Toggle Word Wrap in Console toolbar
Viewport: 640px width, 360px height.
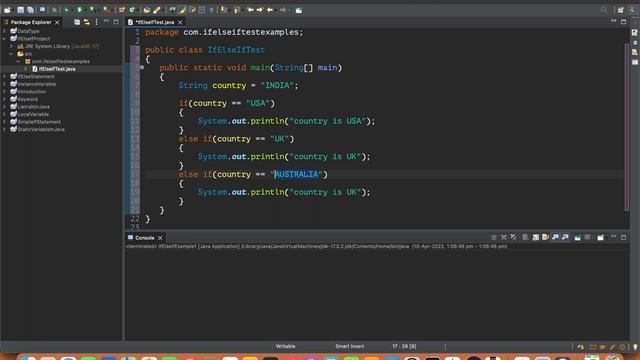tap(545, 237)
